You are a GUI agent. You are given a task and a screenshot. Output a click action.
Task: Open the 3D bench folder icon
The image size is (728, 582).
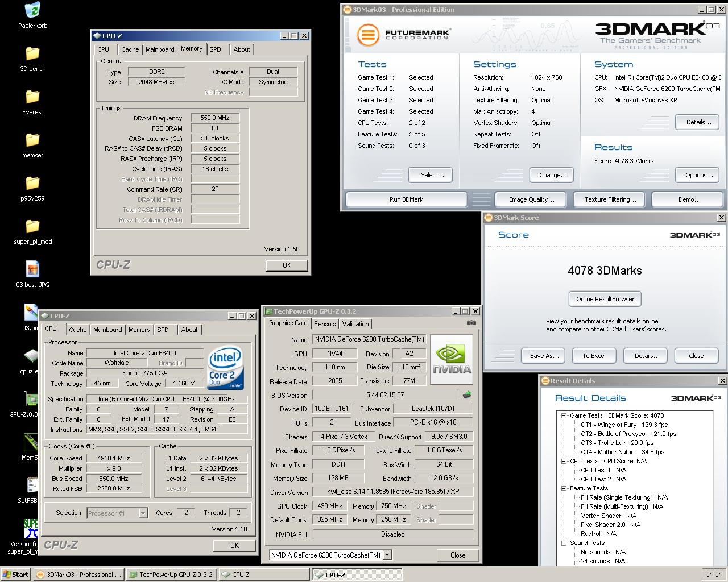(32, 53)
